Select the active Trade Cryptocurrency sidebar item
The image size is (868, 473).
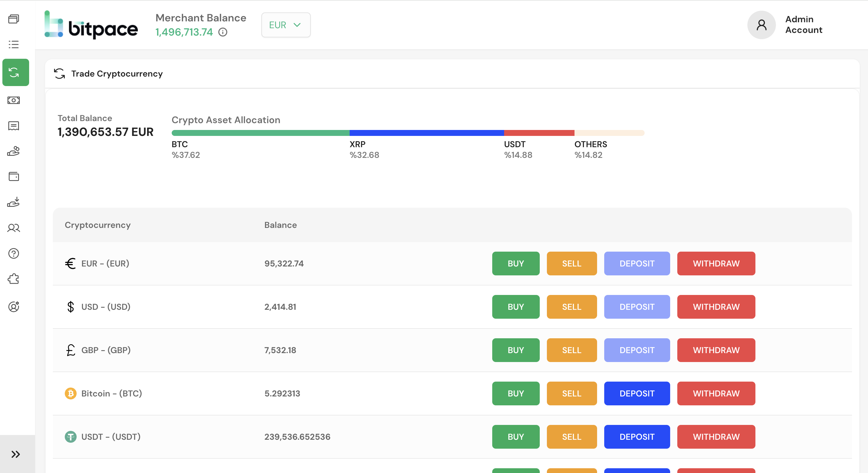coord(15,72)
